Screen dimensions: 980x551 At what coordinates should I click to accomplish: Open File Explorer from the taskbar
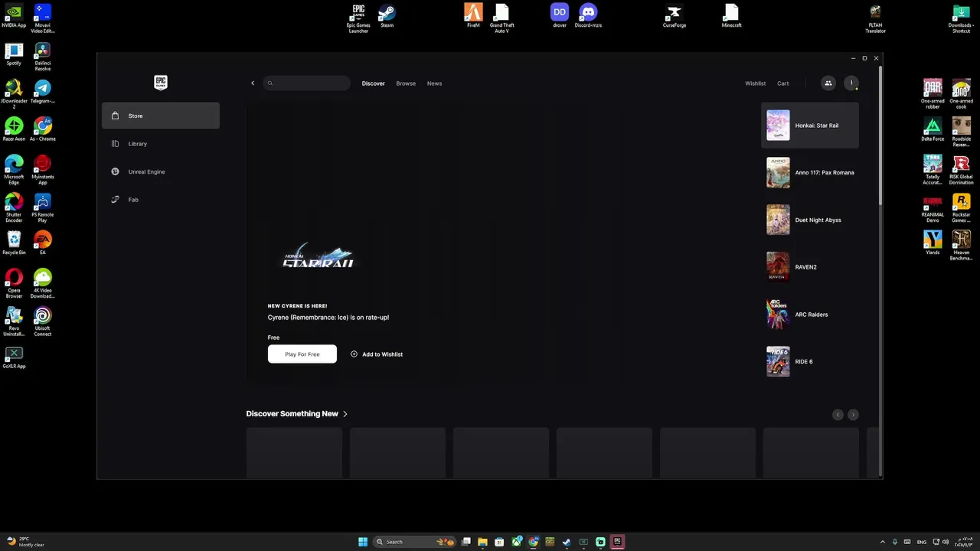pos(482,542)
